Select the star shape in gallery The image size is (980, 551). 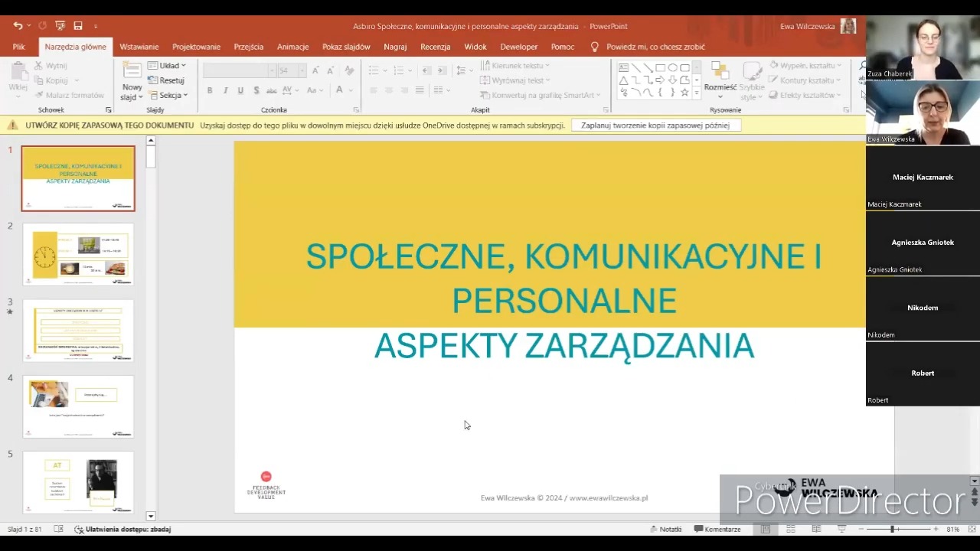pos(684,92)
